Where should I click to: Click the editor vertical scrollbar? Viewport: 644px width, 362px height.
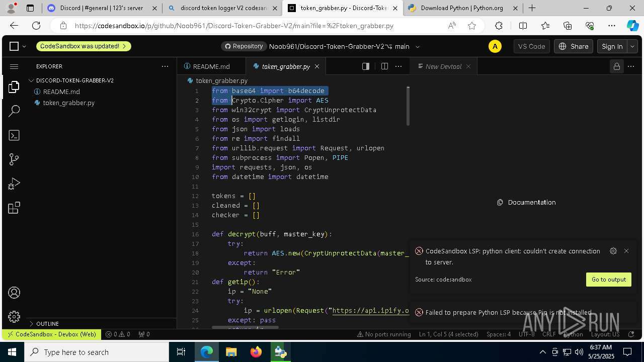point(408,106)
